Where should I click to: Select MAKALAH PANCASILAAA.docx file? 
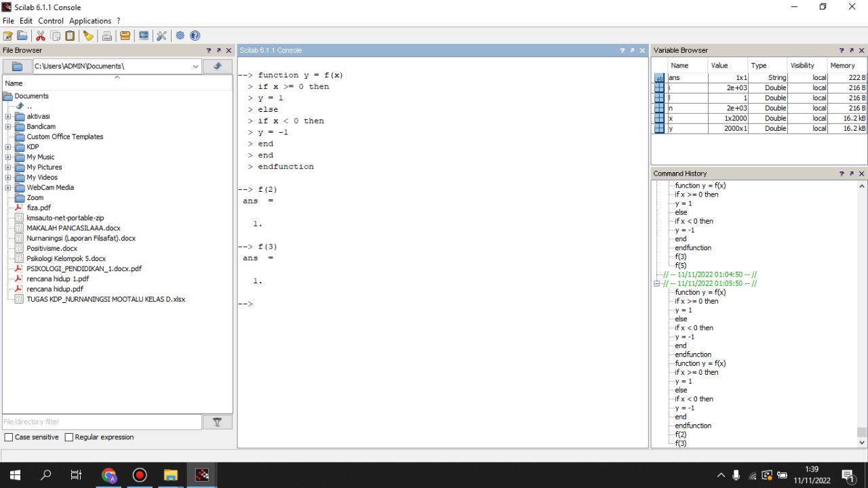(73, 228)
